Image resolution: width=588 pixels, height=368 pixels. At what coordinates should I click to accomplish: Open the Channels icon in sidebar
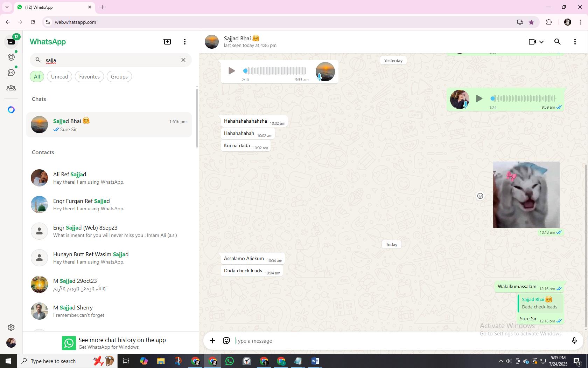click(x=11, y=73)
